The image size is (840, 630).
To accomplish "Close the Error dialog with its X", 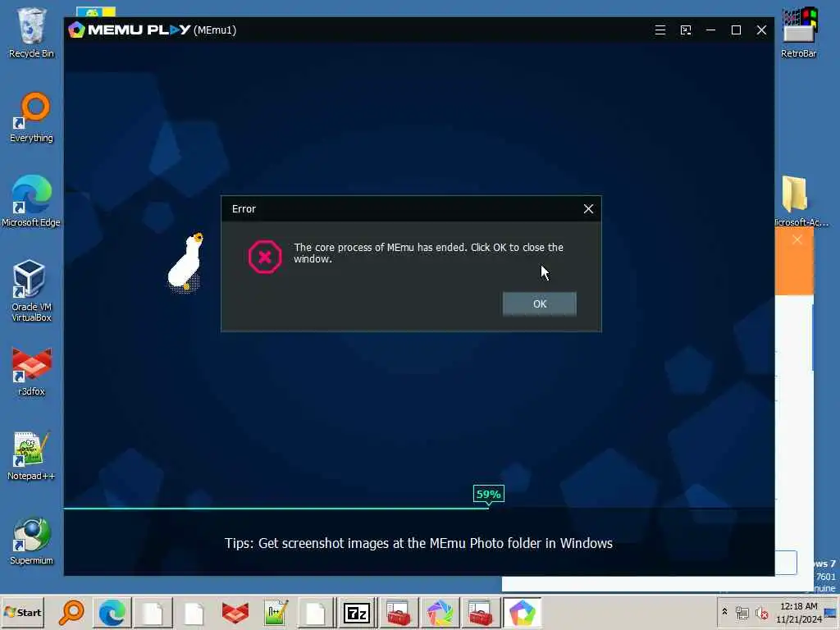I will click(x=588, y=209).
